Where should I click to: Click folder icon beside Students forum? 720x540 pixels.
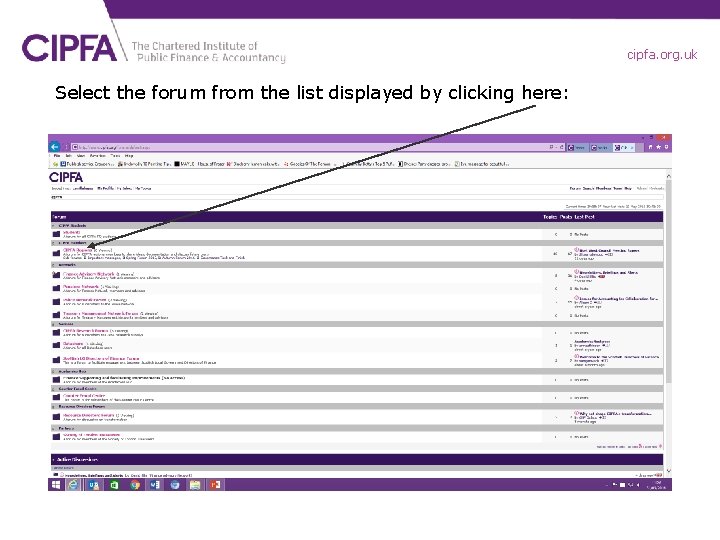click(x=56, y=234)
